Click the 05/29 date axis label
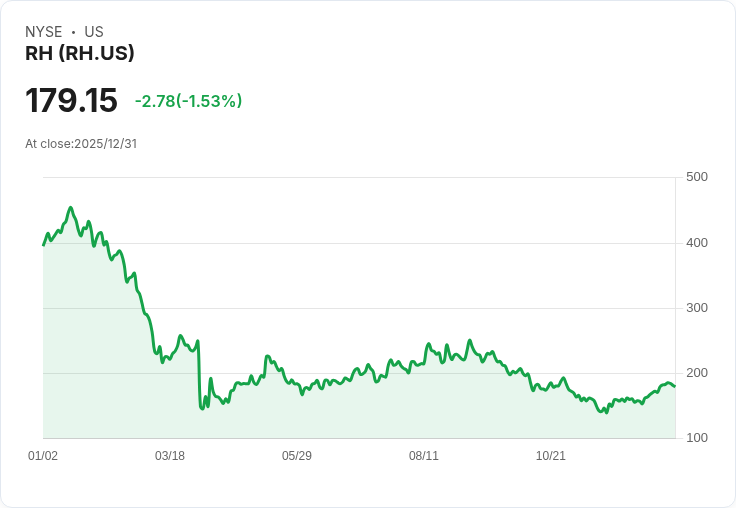The height and width of the screenshot is (508, 736). click(297, 456)
